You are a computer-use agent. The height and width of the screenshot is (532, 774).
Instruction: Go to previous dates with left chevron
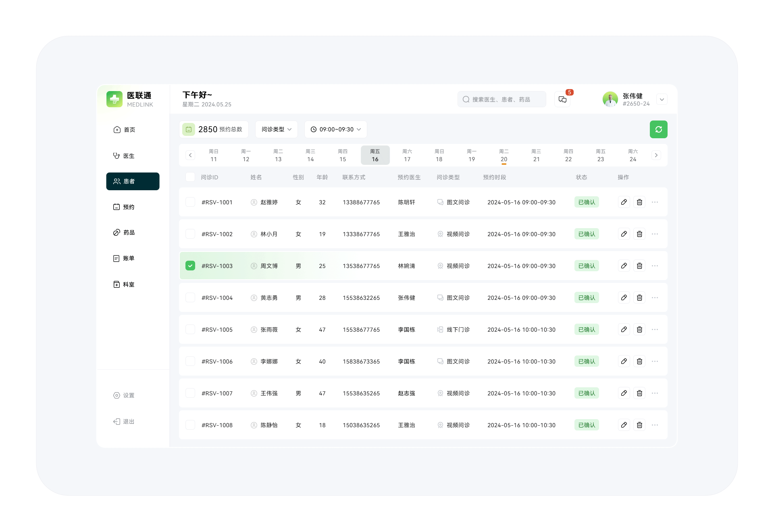[190, 155]
